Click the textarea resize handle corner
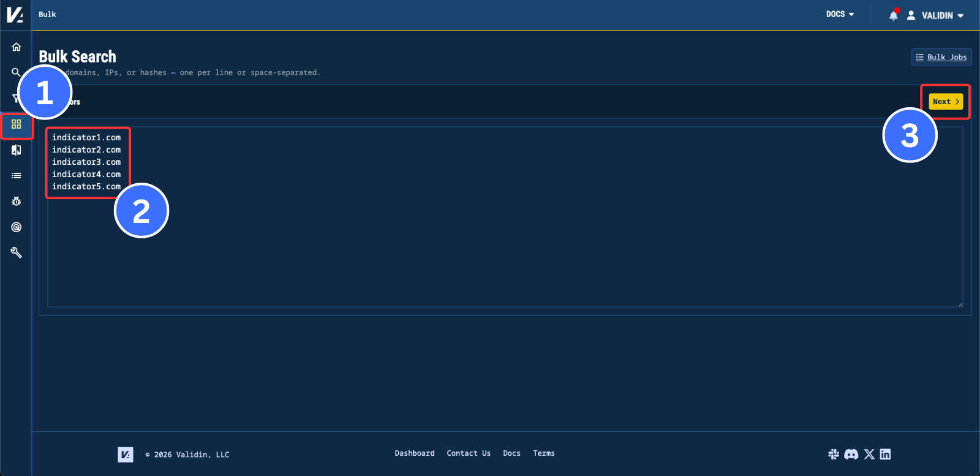 coord(960,304)
